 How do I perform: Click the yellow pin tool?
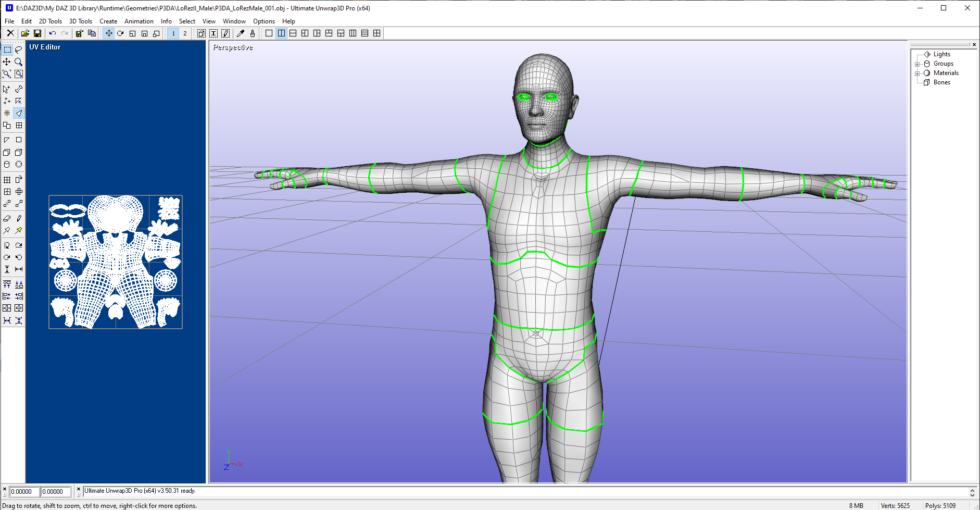(19, 231)
